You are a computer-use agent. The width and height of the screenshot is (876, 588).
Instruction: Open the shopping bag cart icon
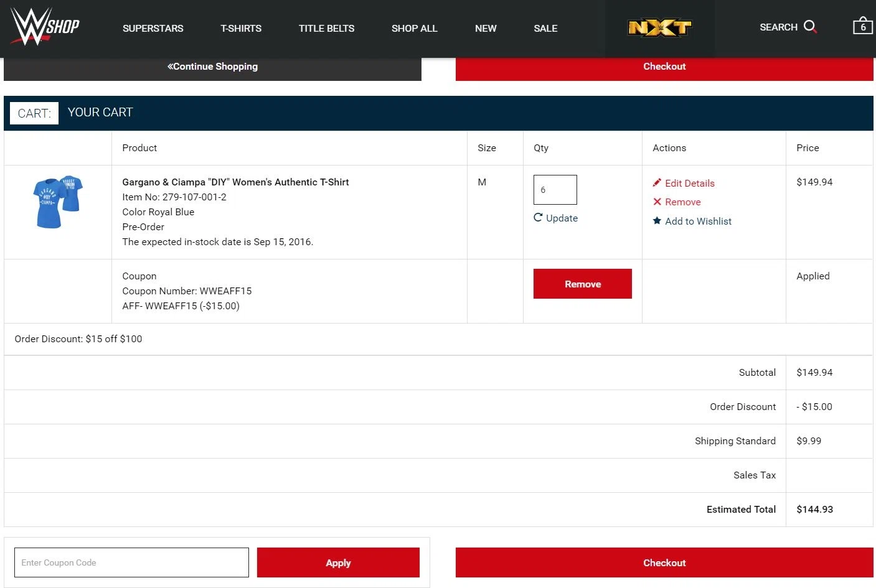[x=863, y=26]
